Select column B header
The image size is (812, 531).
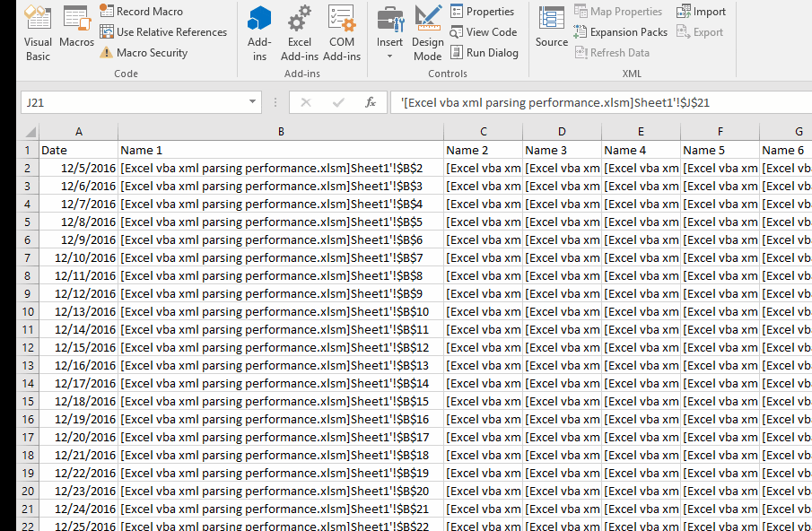click(281, 132)
